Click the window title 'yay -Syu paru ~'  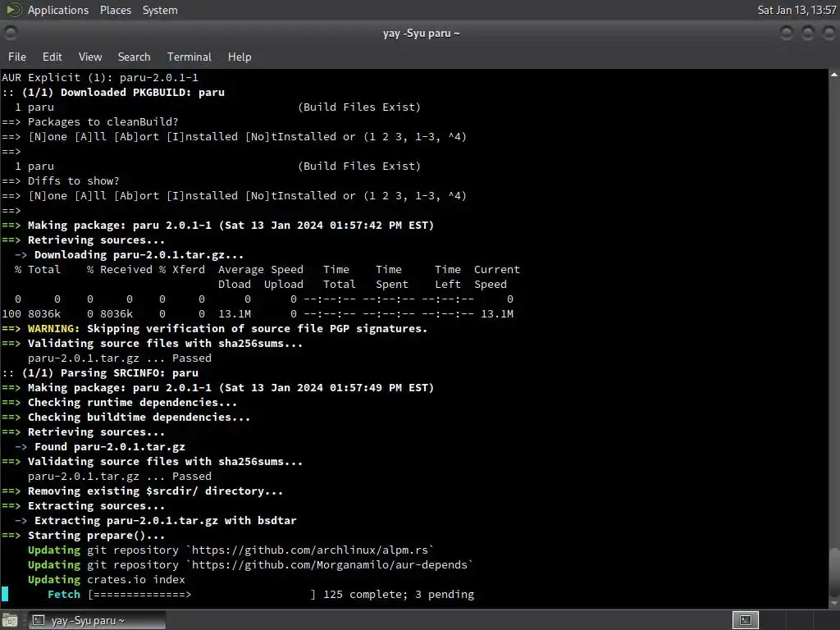click(421, 33)
